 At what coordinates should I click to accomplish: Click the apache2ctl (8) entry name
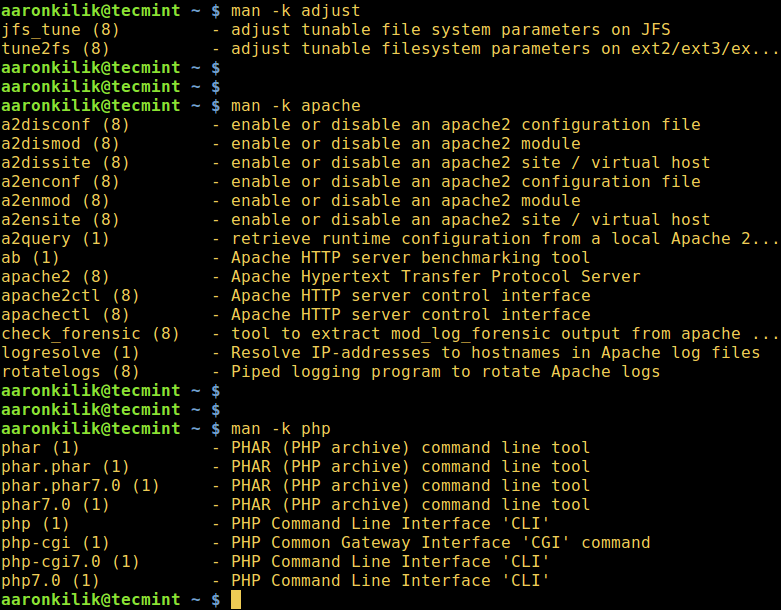[x=70, y=295]
